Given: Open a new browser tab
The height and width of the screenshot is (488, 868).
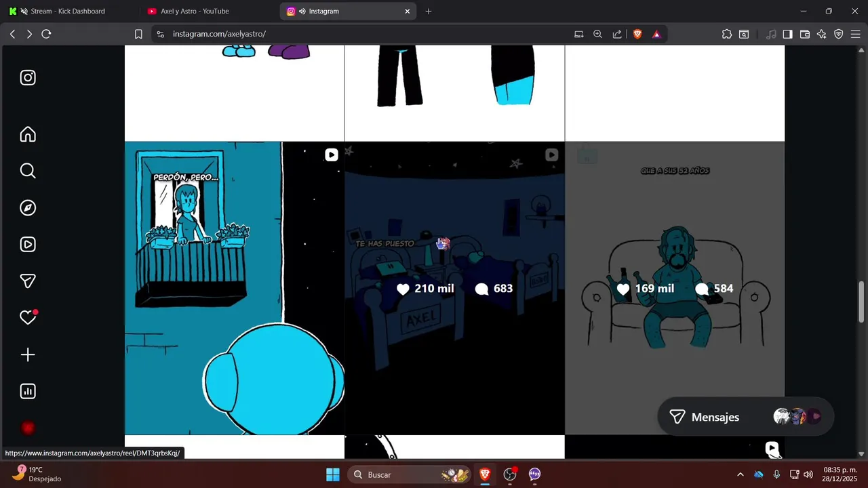Looking at the screenshot, I should click(x=429, y=11).
